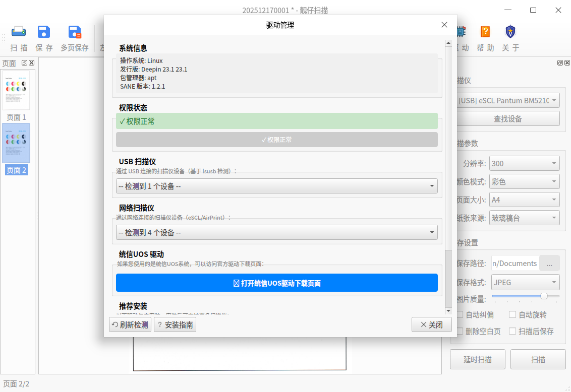Open the 安装指南 button
Viewport: 571px width, 392px height.
[175, 324]
